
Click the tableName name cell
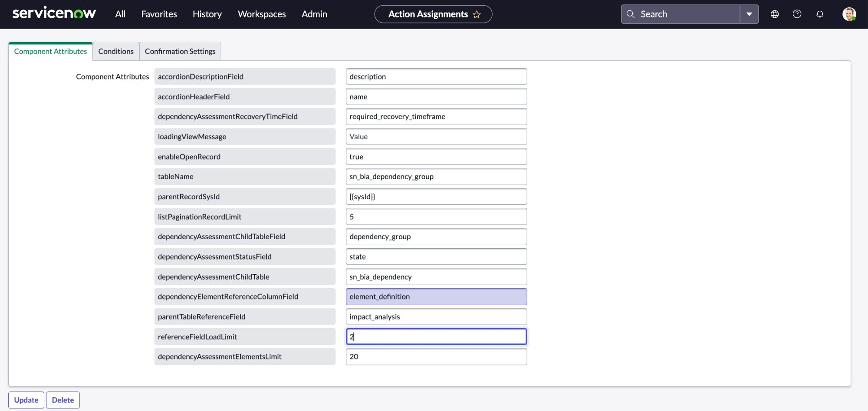pyautogui.click(x=245, y=176)
